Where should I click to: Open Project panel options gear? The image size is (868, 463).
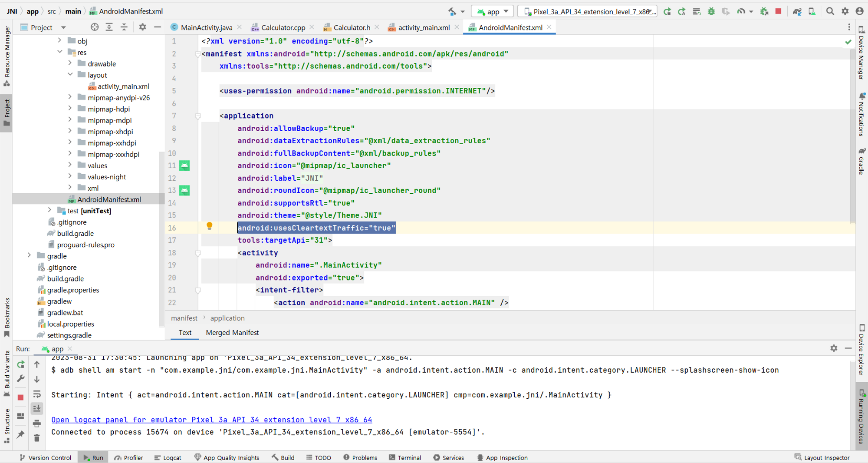(x=142, y=27)
